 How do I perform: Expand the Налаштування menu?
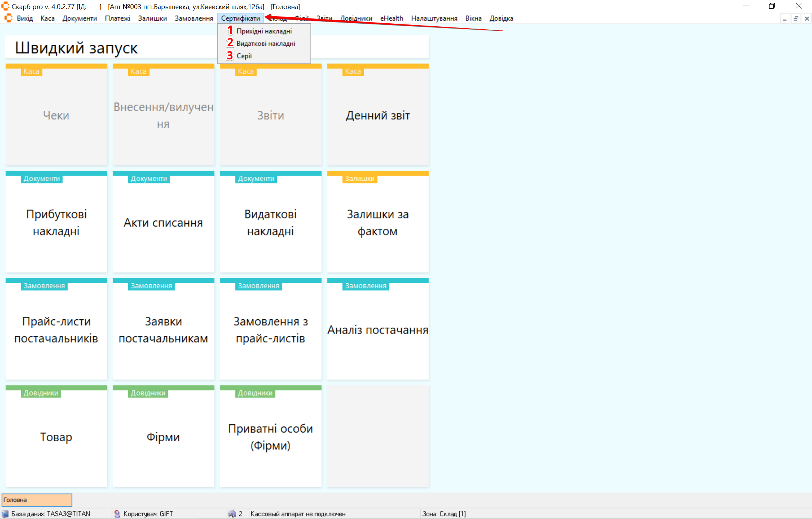(x=434, y=18)
